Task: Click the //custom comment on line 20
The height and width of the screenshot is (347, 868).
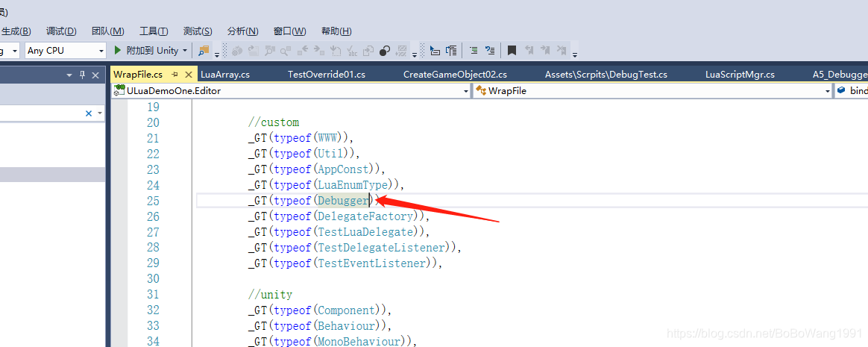Action: tap(274, 122)
